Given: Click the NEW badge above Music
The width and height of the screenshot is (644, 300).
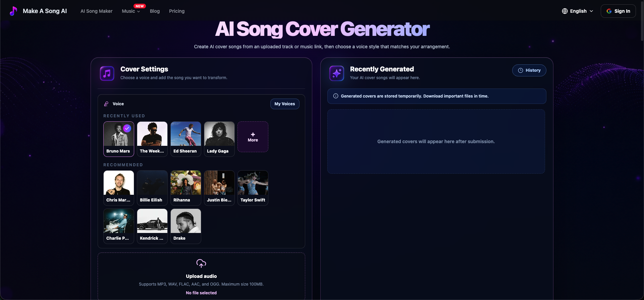Looking at the screenshot, I should (140, 6).
